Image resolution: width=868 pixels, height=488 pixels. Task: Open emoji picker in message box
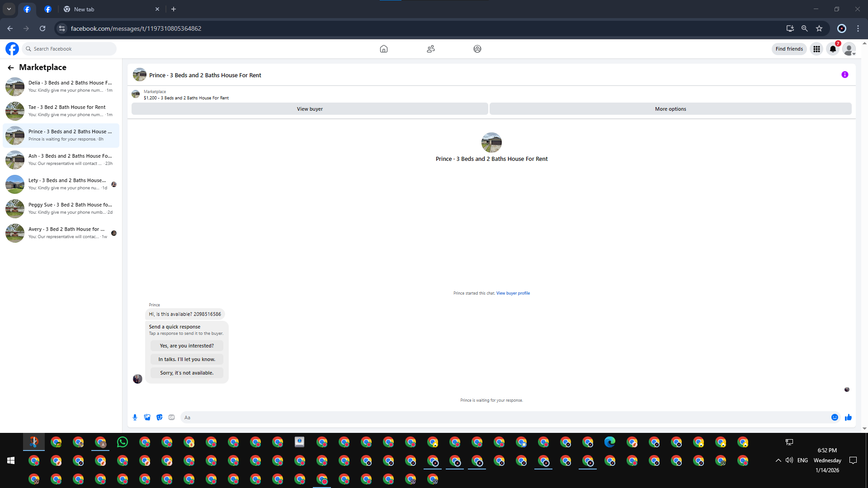click(x=835, y=418)
